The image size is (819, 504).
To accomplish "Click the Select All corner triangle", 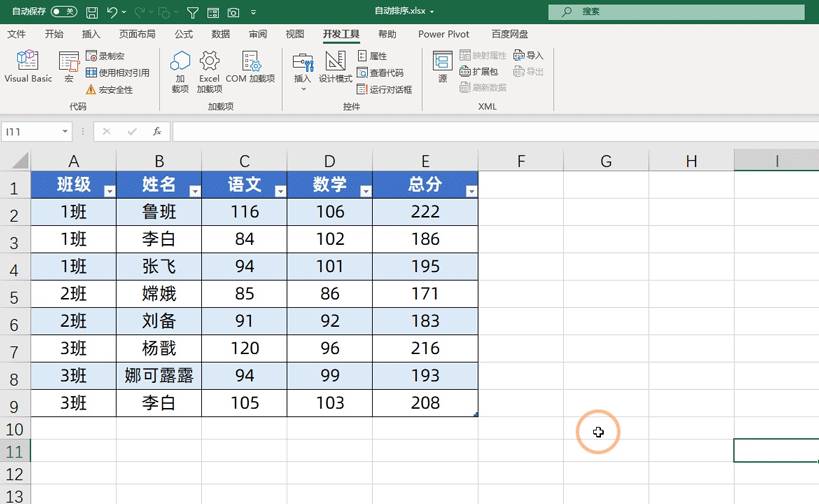I will pyautogui.click(x=20, y=160).
